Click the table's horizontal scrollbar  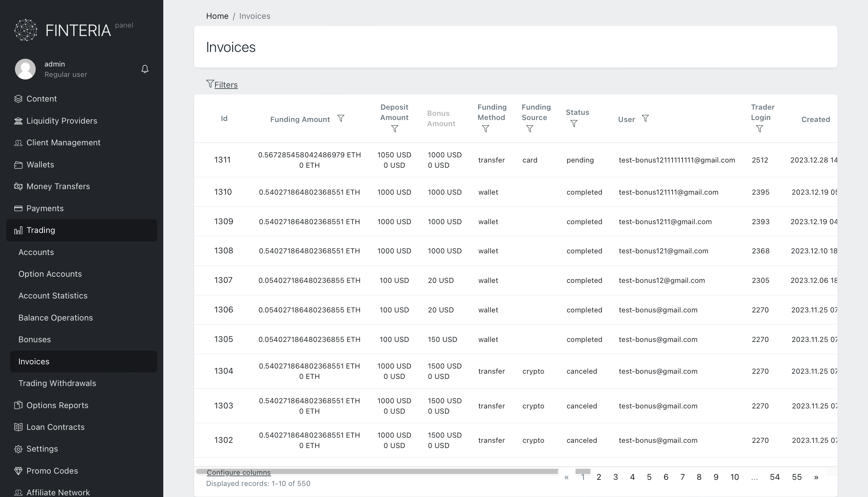(x=410, y=471)
